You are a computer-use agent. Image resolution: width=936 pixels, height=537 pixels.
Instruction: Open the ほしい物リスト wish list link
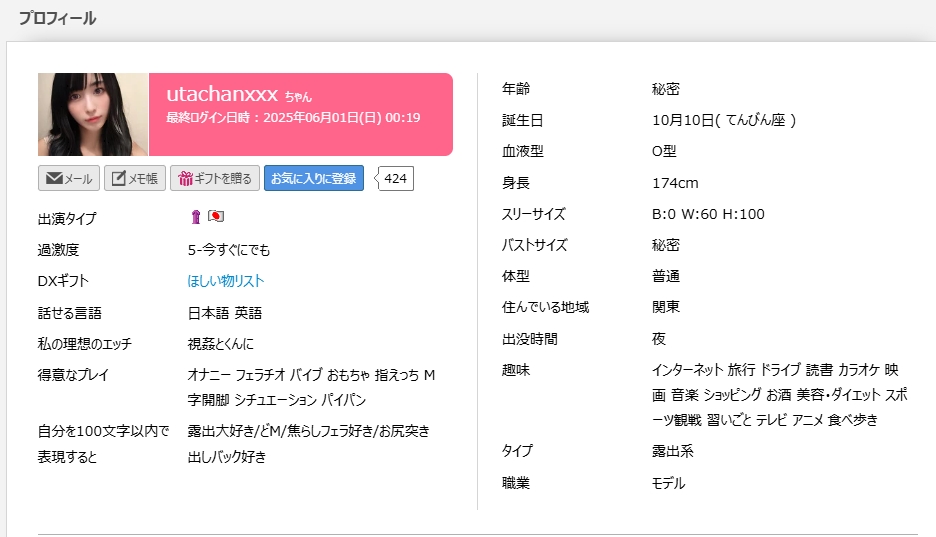226,281
